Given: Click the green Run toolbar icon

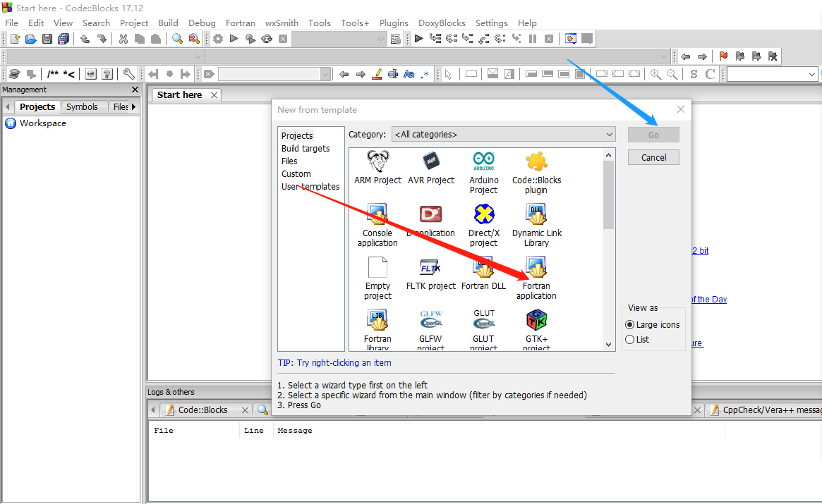Looking at the screenshot, I should coord(234,38).
